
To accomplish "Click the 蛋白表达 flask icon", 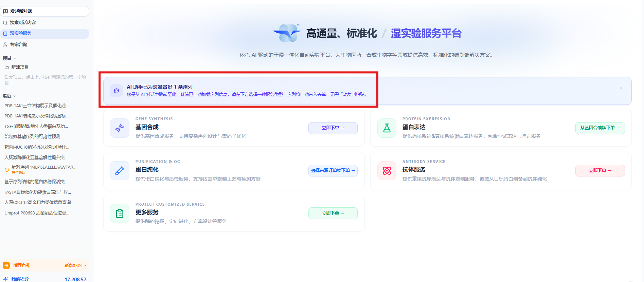I will coord(387,128).
